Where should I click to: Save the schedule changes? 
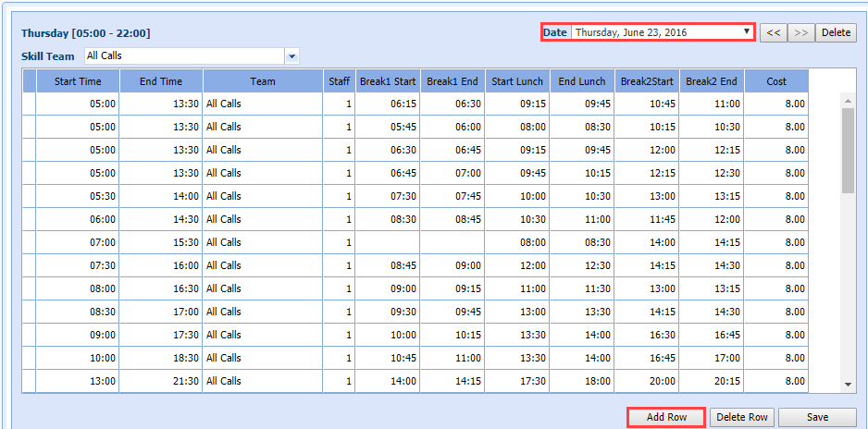pos(817,417)
